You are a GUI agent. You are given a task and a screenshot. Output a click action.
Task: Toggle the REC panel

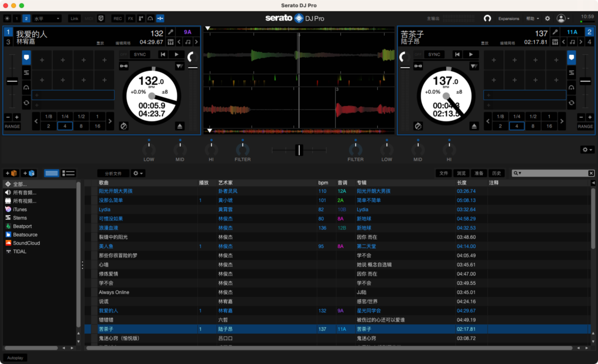coord(118,18)
